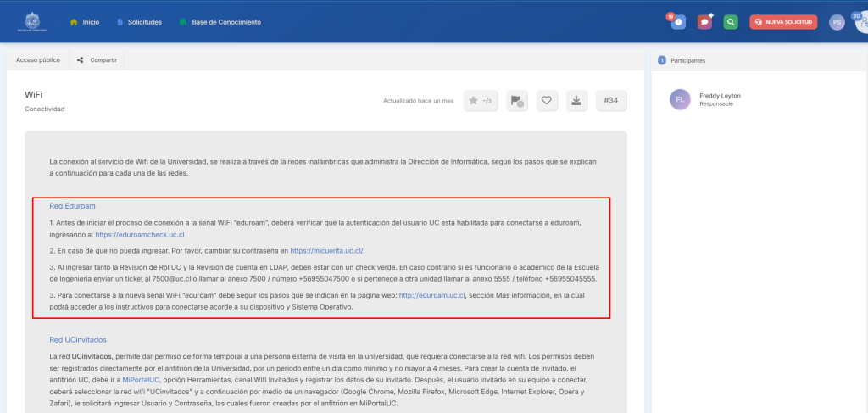Download the WiFi article

pos(576,101)
